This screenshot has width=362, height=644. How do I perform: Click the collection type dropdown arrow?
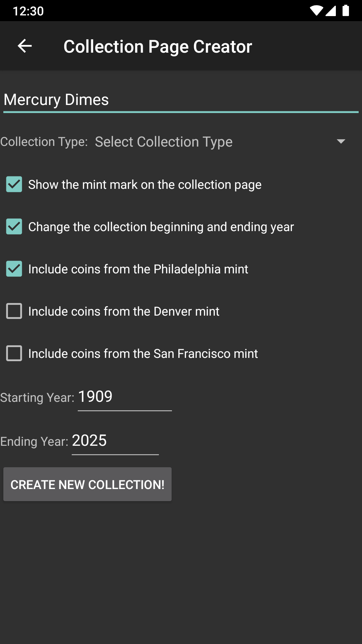(x=341, y=142)
